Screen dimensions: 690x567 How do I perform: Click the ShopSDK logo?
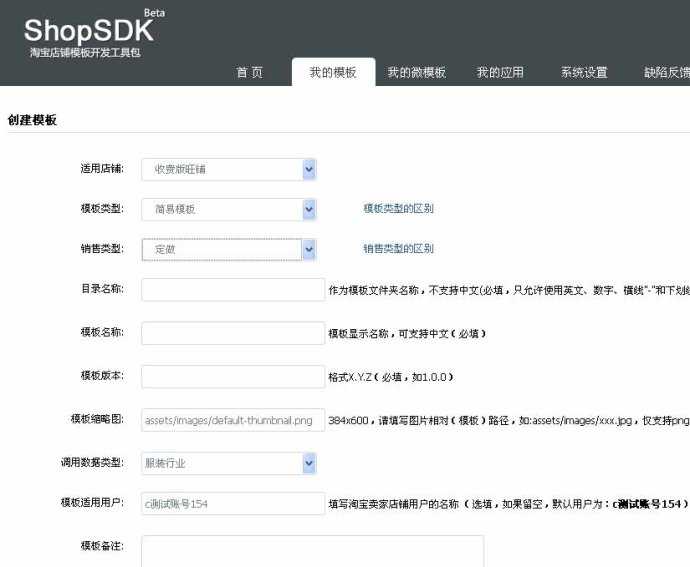[x=90, y=32]
